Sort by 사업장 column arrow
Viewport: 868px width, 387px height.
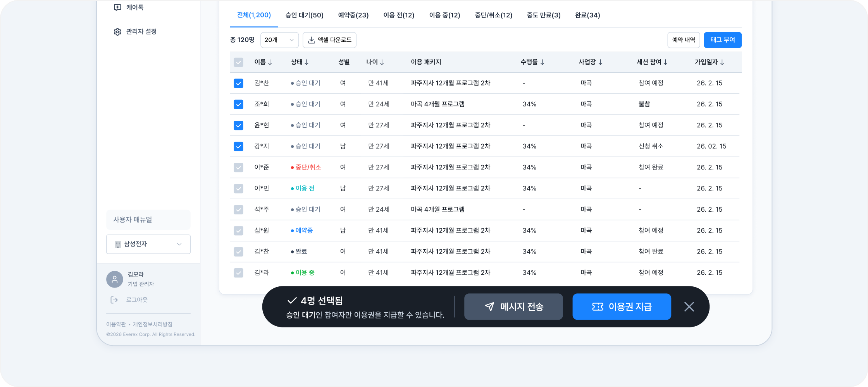601,62
